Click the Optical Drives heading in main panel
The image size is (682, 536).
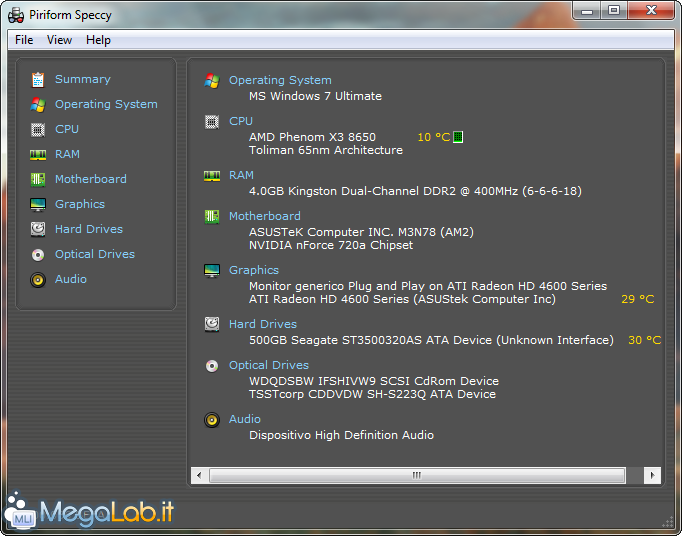click(269, 365)
